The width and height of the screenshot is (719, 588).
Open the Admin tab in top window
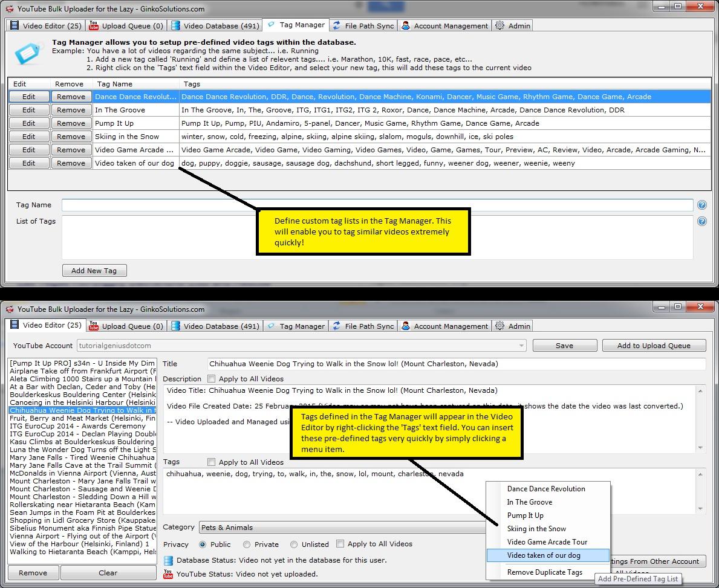(512, 25)
